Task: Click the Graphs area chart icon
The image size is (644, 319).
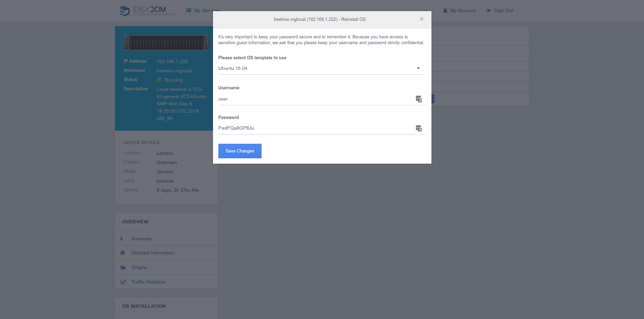Action: [x=123, y=268]
